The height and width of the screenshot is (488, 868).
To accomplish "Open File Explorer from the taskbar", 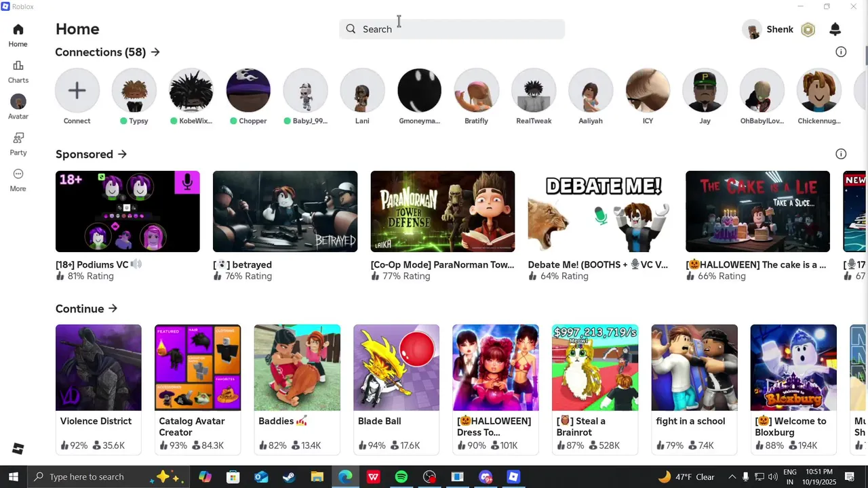I will pos(317,477).
